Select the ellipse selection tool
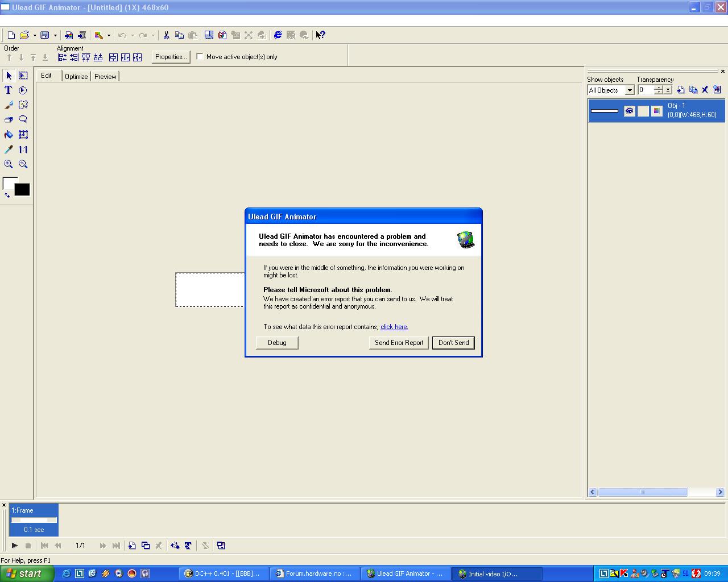 [x=23, y=90]
